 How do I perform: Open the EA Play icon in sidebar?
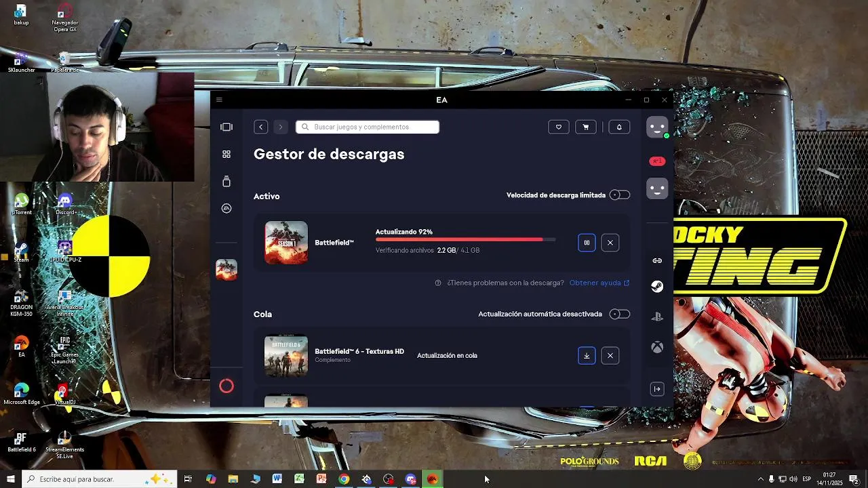click(x=226, y=209)
